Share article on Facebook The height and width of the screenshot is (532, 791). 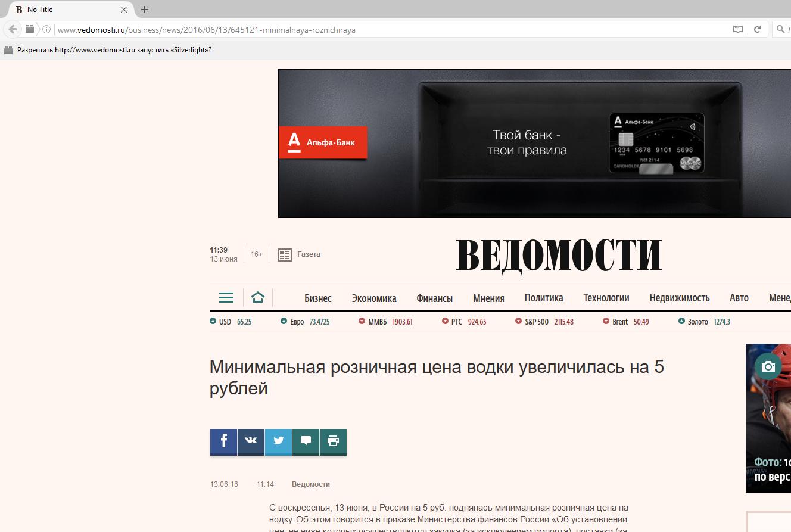[x=223, y=441]
